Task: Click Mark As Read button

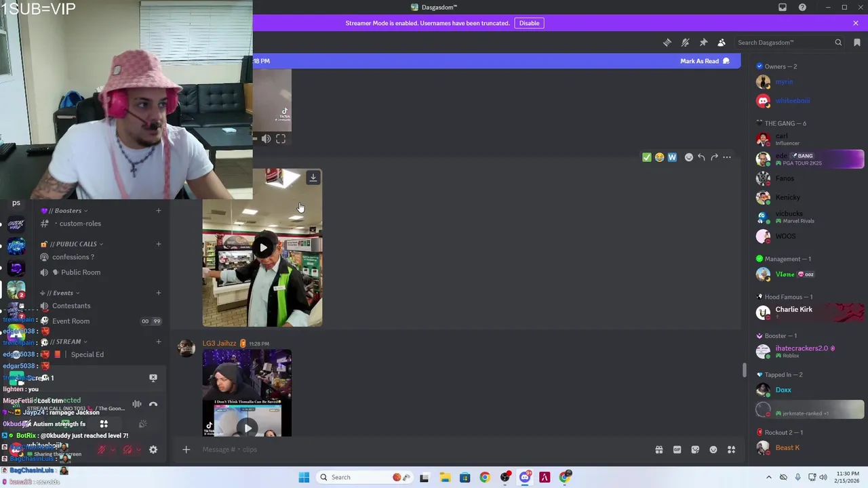Action: click(705, 61)
